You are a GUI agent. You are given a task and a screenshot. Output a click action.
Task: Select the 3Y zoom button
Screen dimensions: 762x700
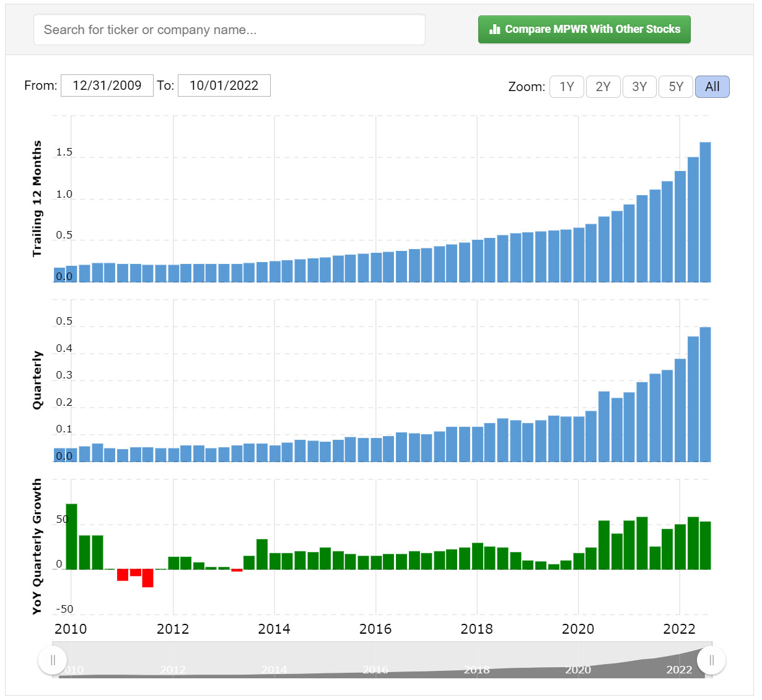639,87
